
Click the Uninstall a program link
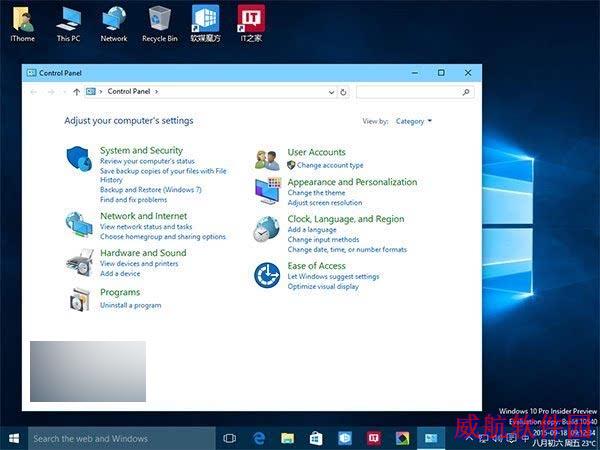pos(130,305)
